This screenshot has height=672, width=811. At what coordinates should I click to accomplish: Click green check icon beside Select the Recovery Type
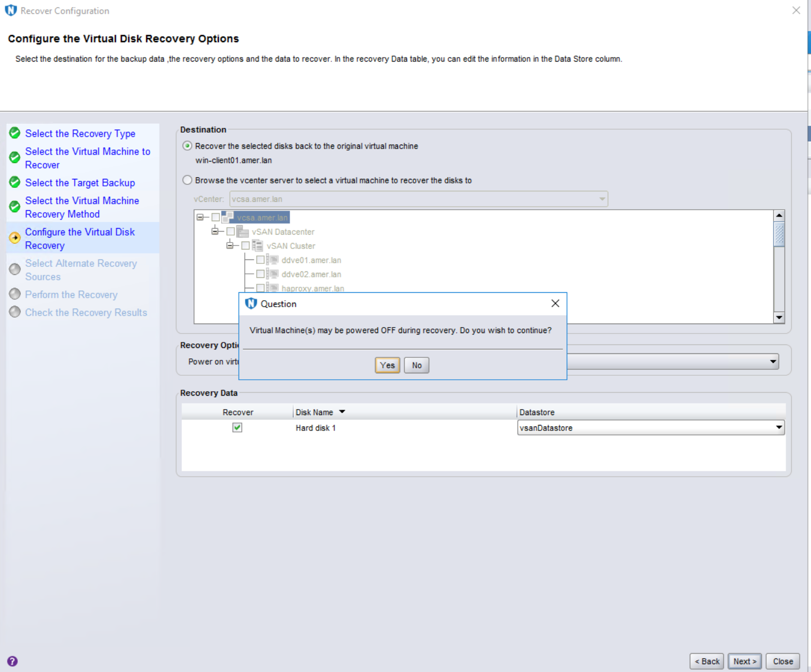15,133
